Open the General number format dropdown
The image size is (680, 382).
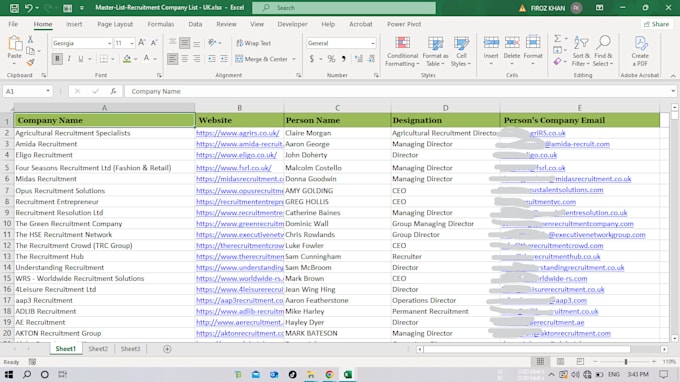(373, 43)
